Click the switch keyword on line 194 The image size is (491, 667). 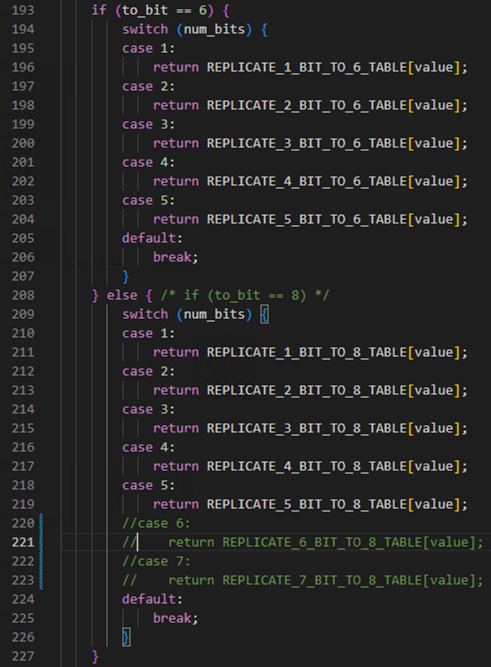(145, 29)
